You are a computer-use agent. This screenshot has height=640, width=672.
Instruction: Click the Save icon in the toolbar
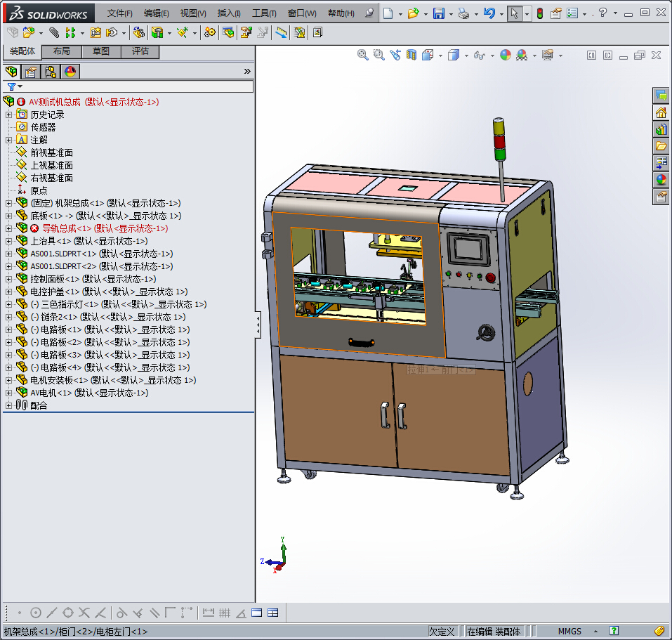438,13
